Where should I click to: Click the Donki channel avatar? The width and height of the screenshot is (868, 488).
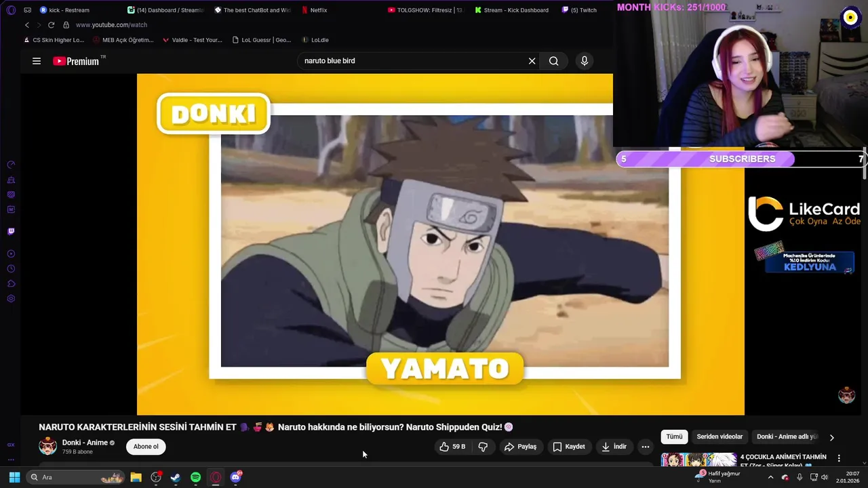[47, 446]
